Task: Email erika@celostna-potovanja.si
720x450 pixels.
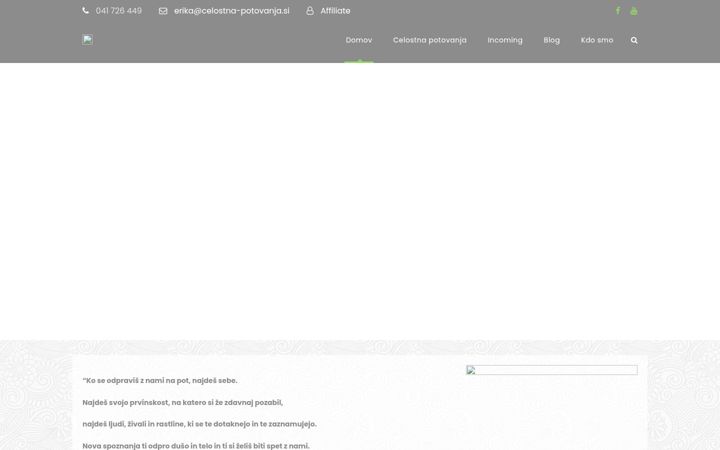Action: point(231,11)
